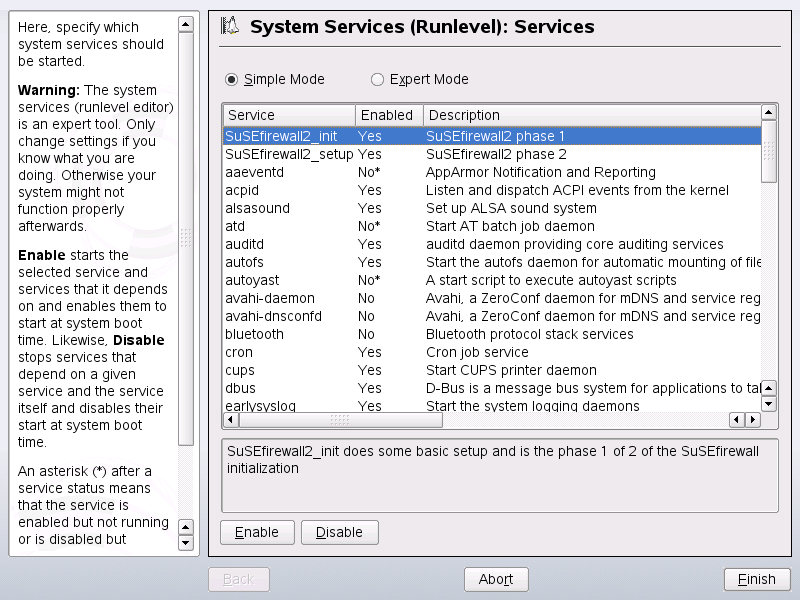The image size is (800, 600).
Task: Click the services list's vertical scrollbar thumb
Action: [x=769, y=152]
